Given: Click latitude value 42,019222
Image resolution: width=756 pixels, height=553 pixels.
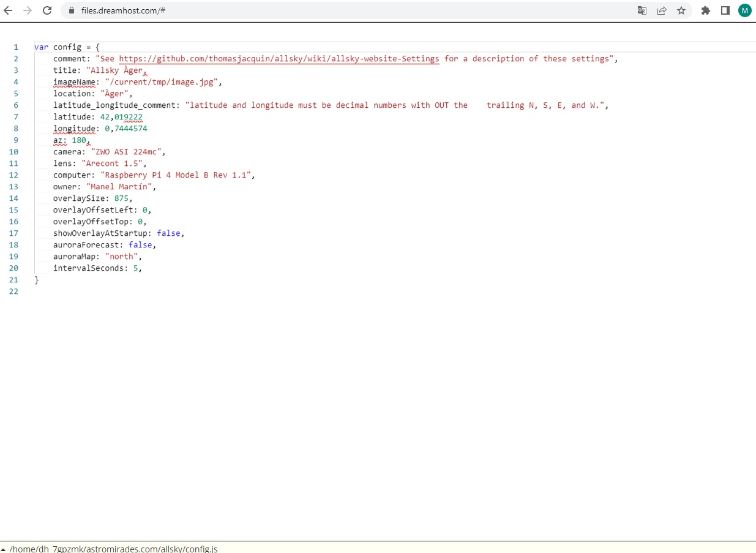Looking at the screenshot, I should tap(121, 117).
